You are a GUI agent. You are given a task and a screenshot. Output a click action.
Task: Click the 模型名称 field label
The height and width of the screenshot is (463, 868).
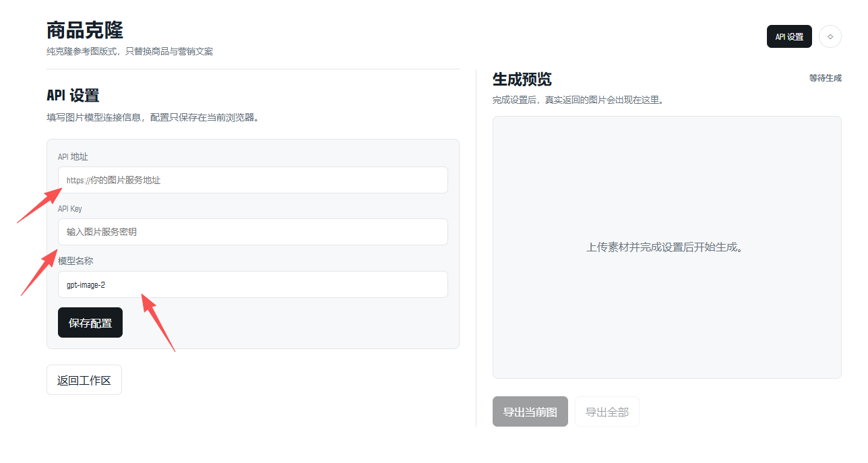tap(75, 261)
